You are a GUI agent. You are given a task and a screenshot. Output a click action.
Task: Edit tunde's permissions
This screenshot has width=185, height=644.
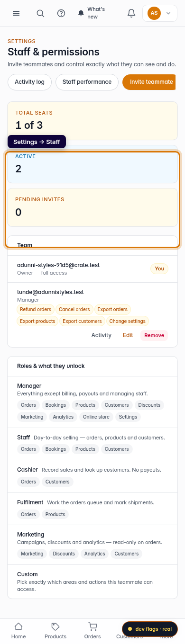128,335
